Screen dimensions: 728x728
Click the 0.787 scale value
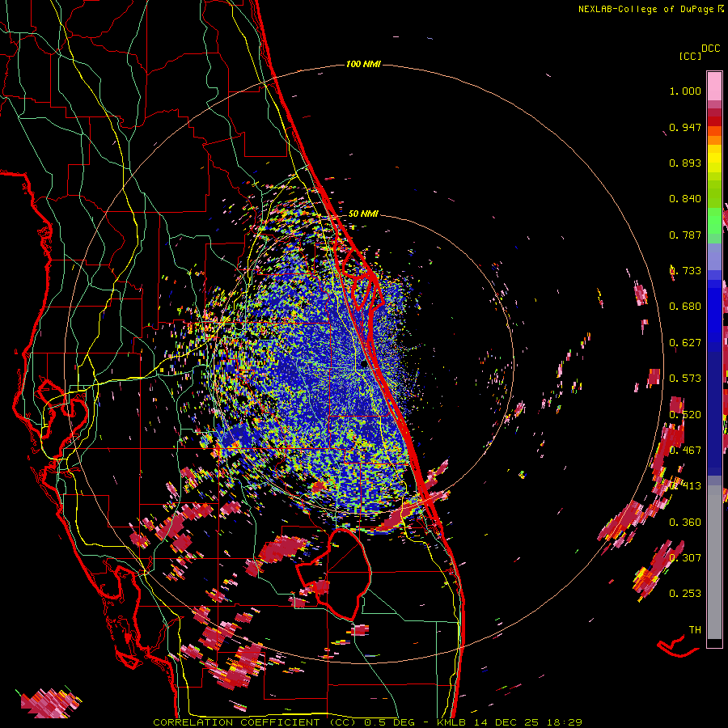click(x=685, y=235)
